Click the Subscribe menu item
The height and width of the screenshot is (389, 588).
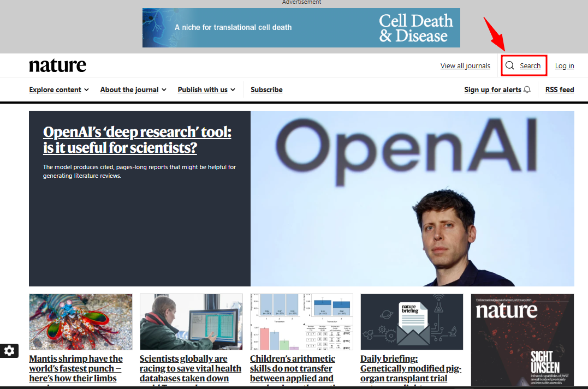[266, 89]
